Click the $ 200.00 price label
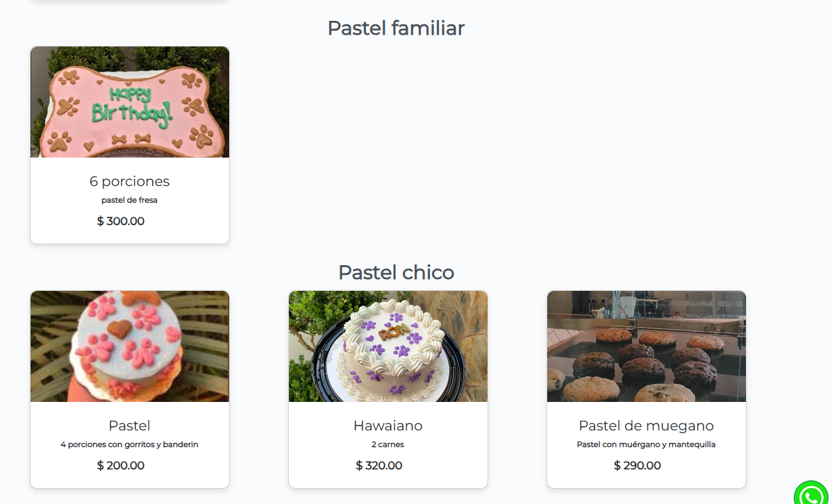 (x=121, y=466)
